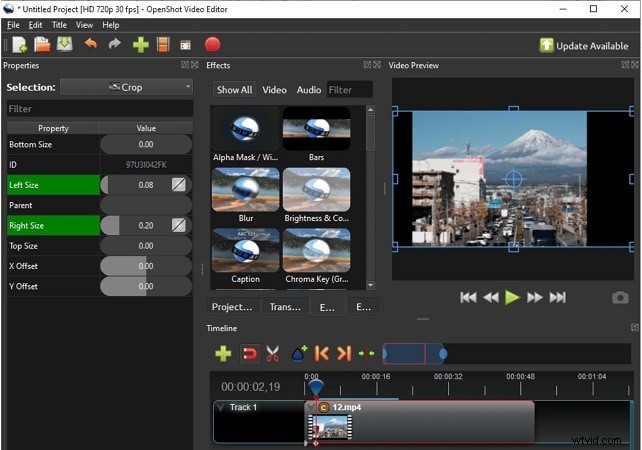642x450 pixels.
Task: Import files with the green plus toolbar icon
Action: (x=140, y=45)
